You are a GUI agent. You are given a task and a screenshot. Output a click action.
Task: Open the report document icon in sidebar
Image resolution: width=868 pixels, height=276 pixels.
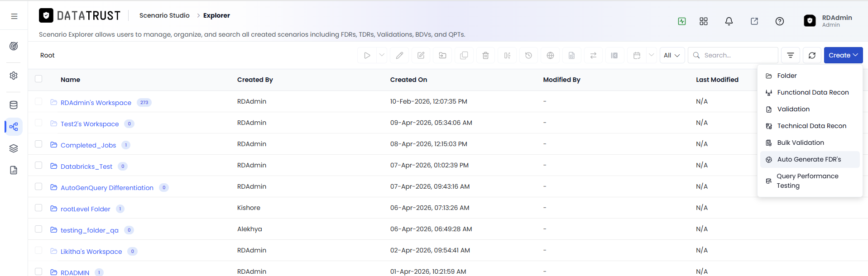coord(14,170)
